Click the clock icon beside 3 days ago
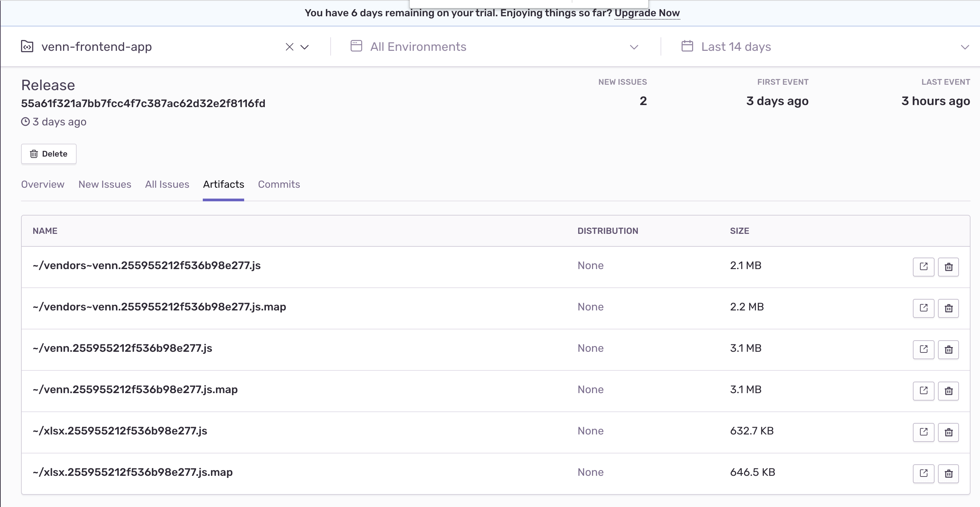This screenshot has height=507, width=980. click(x=25, y=122)
